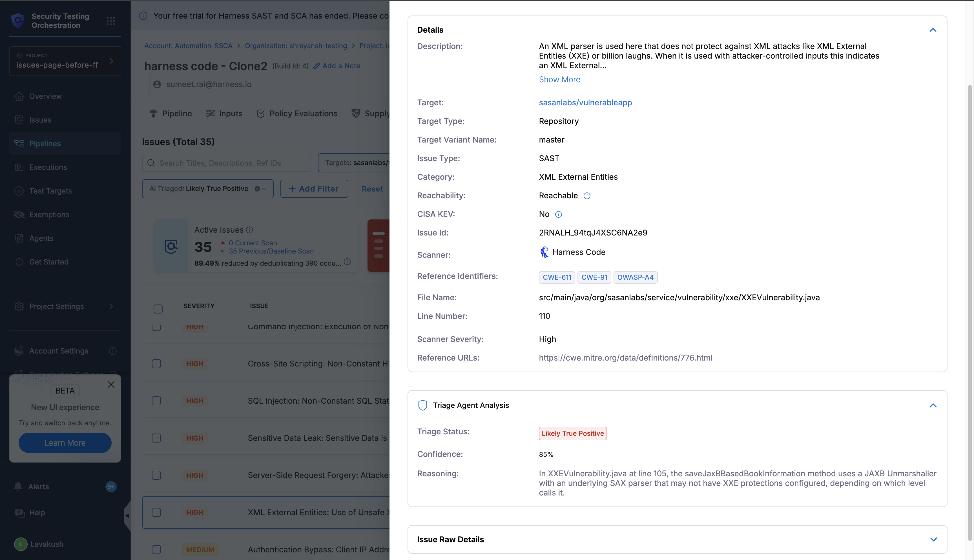The image size is (974, 560).
Task: Switch to the Policy Evaluations tab
Action: pos(297,114)
